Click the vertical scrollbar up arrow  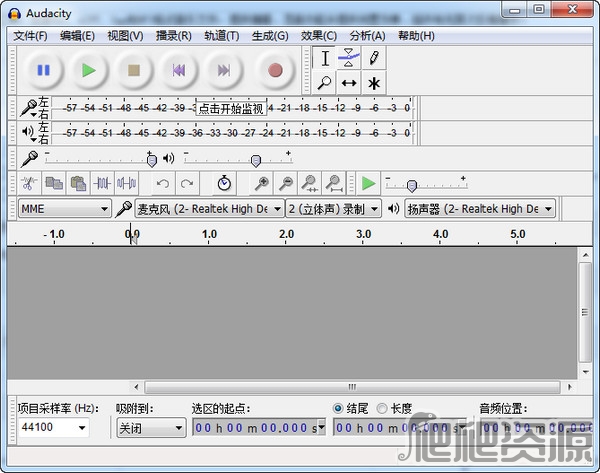click(x=585, y=255)
